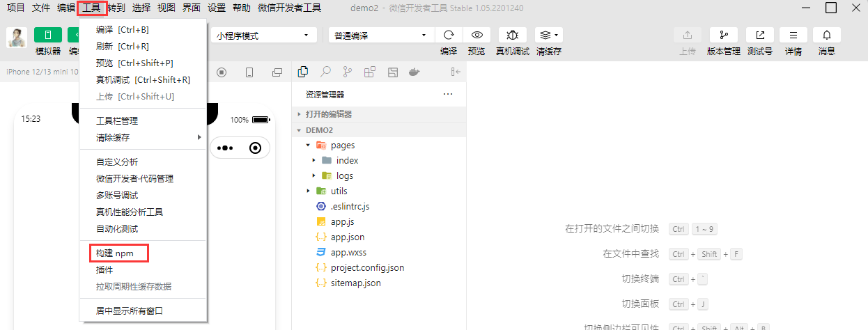Select 多账号调试 menu entry

click(x=144, y=195)
